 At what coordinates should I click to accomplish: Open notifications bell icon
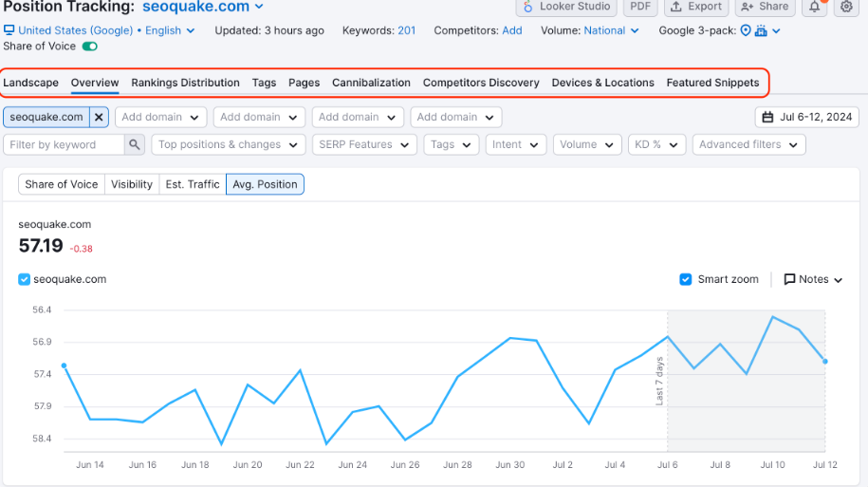tap(815, 7)
